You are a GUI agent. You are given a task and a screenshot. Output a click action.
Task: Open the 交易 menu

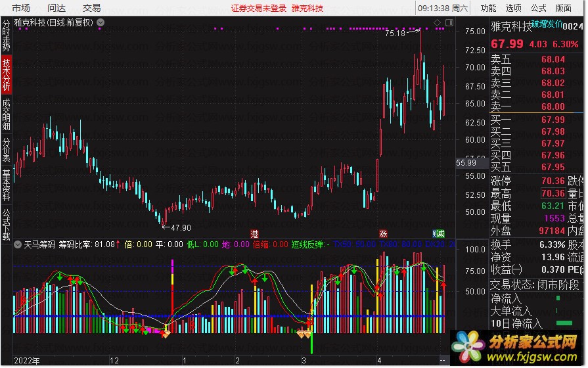point(91,8)
